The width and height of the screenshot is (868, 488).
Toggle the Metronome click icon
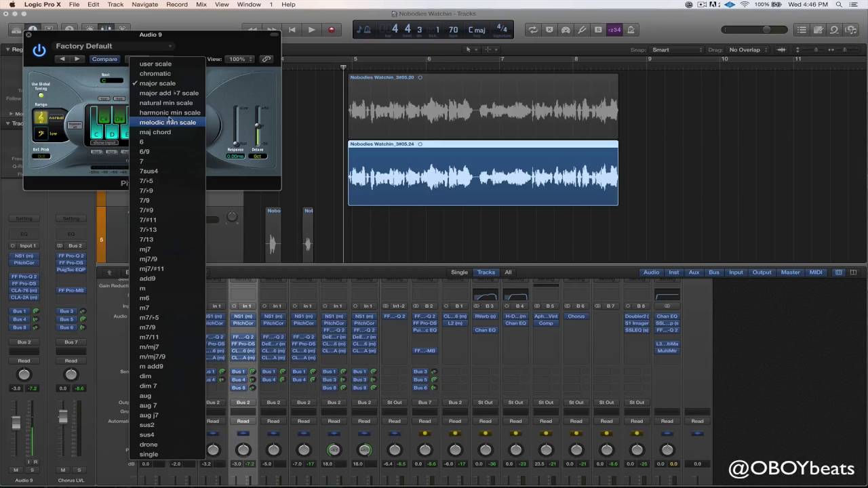631,30
